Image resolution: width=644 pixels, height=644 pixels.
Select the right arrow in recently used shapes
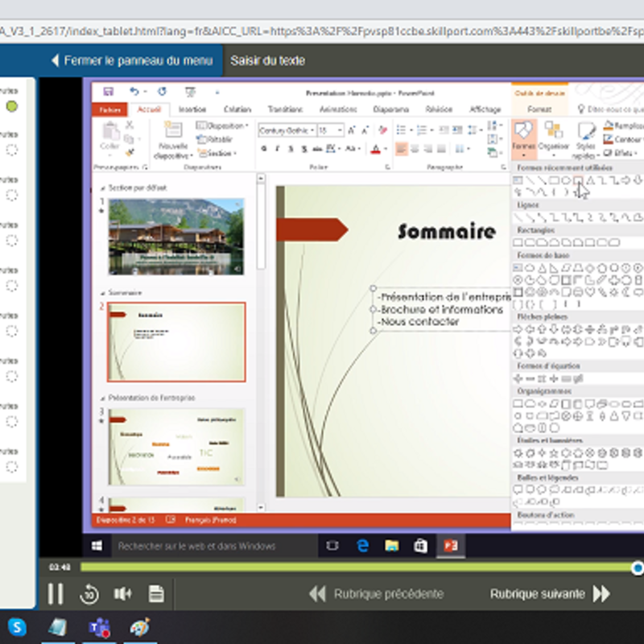click(x=625, y=180)
